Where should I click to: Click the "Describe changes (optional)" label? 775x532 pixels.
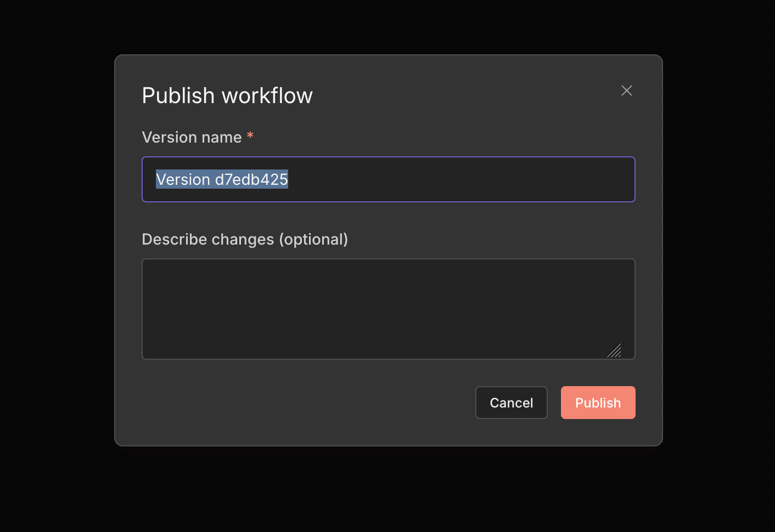[x=245, y=239]
